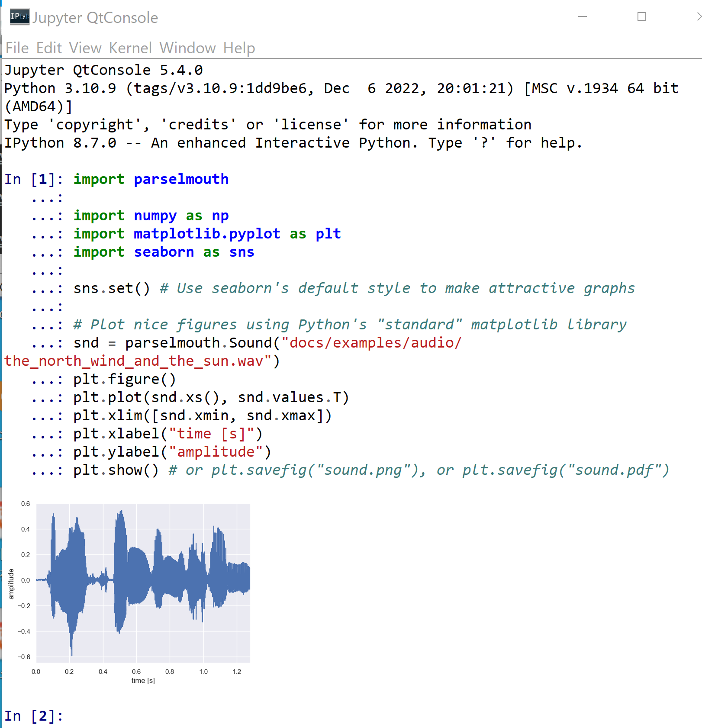
Task: Click the 'or plt.savefig' comment text
Action: 419,470
